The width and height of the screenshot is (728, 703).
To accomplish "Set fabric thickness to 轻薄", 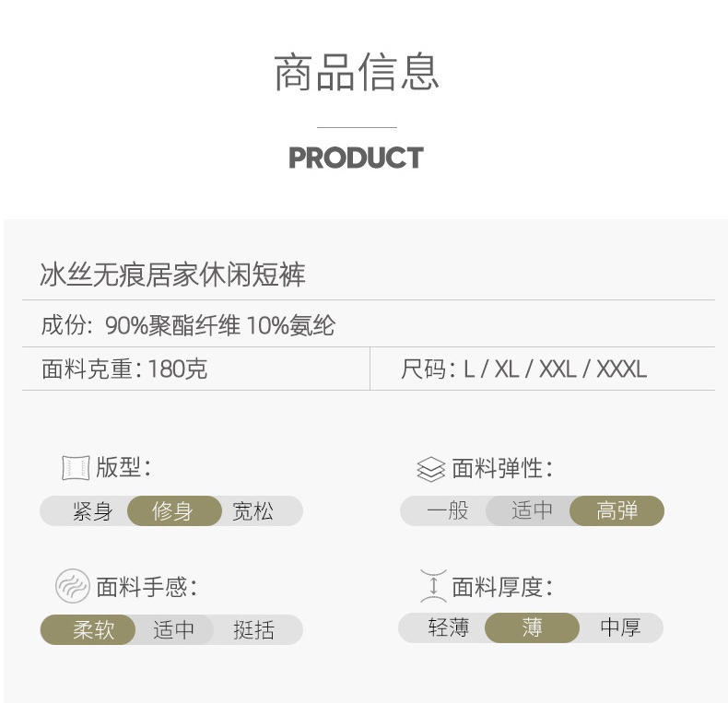I will click(x=449, y=628).
